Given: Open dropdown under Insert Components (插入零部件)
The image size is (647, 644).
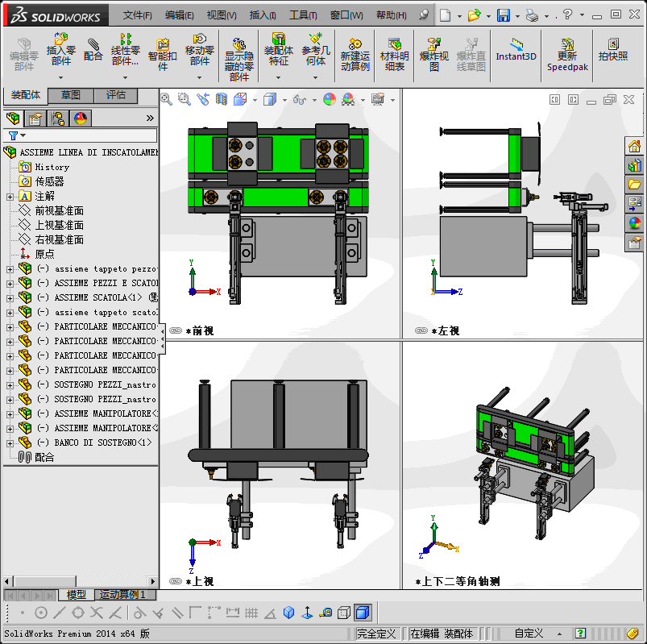Looking at the screenshot, I should 60,77.
